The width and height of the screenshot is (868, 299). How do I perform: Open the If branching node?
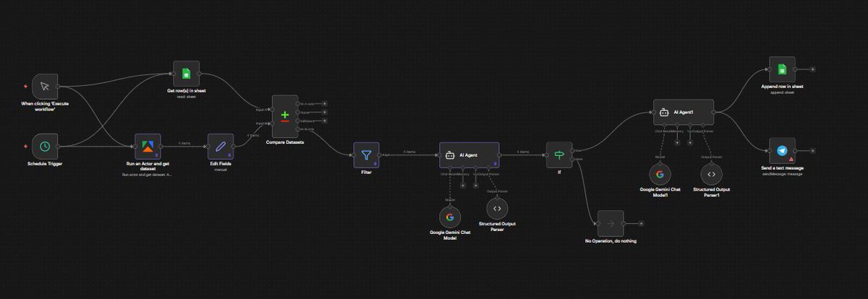558,154
